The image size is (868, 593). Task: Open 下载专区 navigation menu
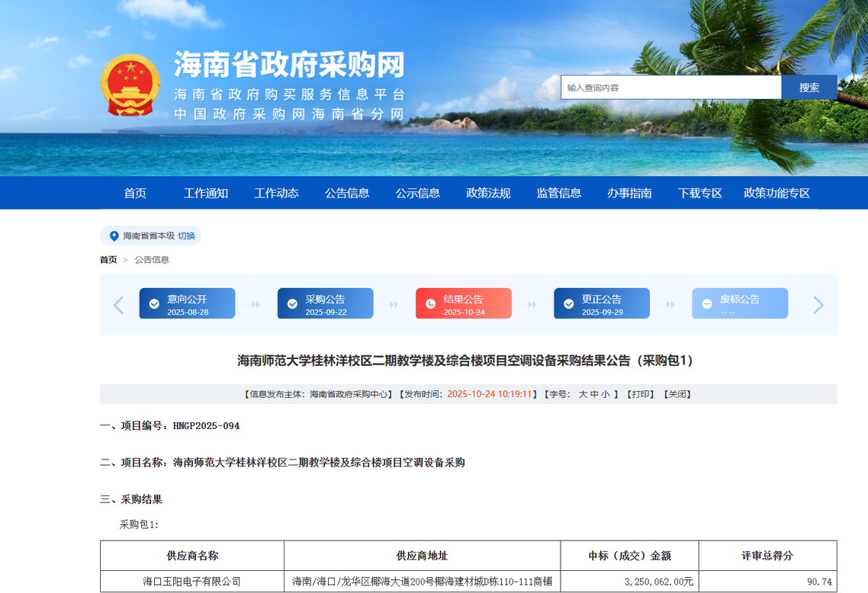pos(700,193)
